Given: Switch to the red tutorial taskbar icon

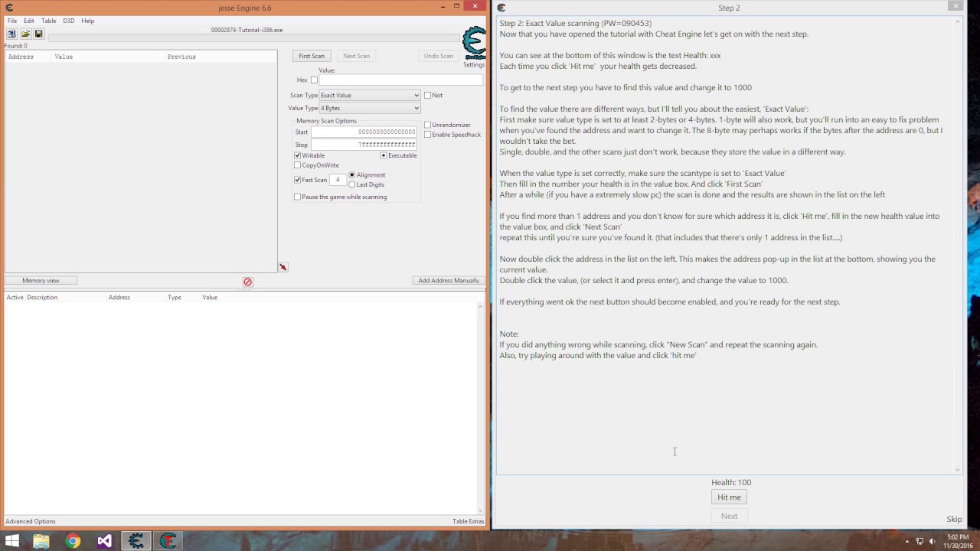Looking at the screenshot, I should 168,541.
